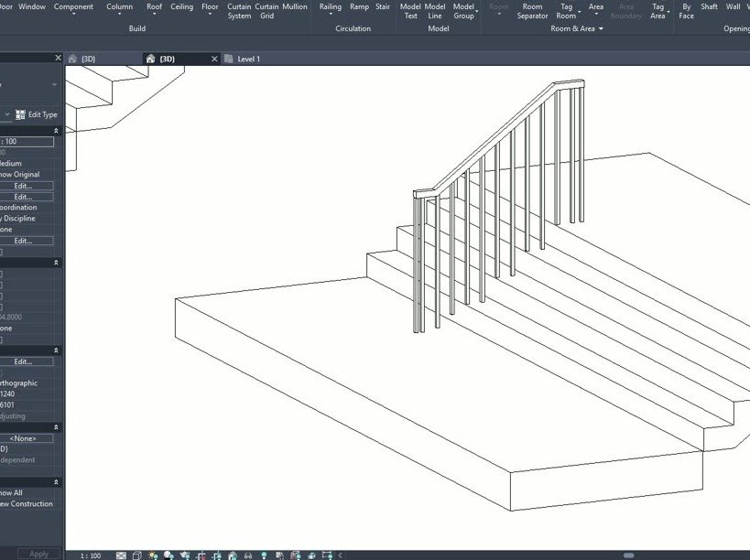
Task: Collapse the section above Show All row
Action: [x=56, y=482]
